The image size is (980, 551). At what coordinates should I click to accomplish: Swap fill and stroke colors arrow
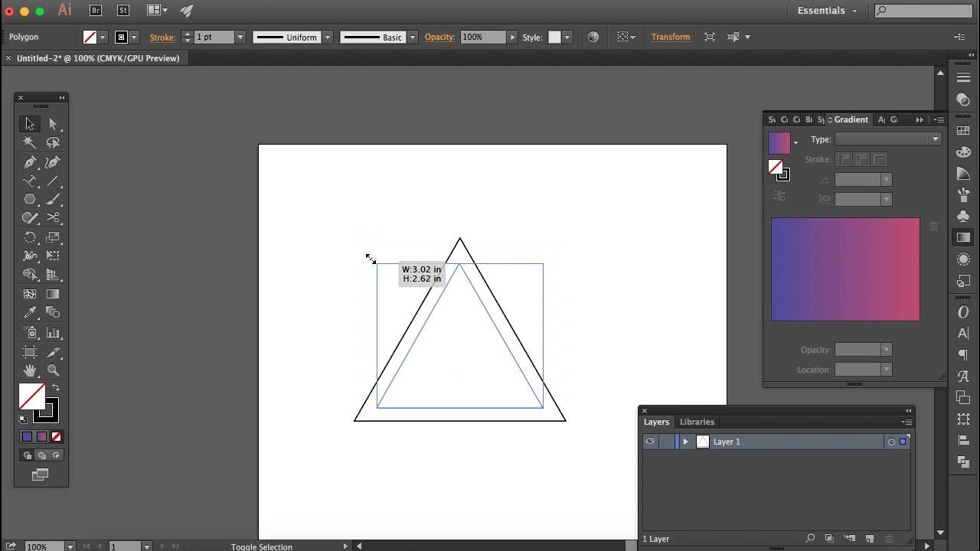(x=55, y=388)
